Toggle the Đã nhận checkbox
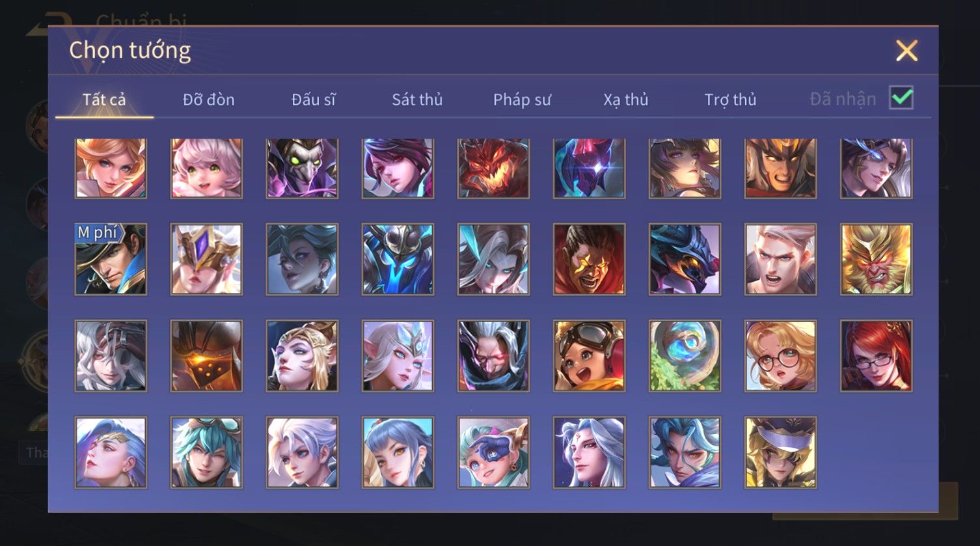980x546 pixels. tap(901, 98)
